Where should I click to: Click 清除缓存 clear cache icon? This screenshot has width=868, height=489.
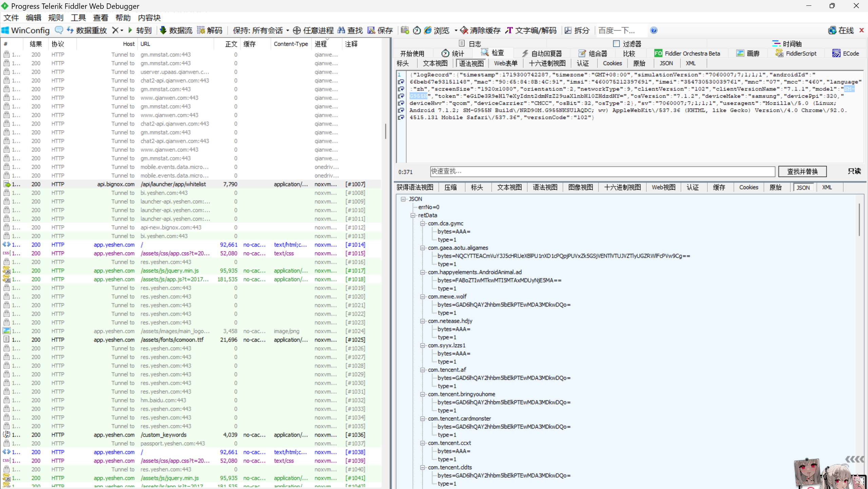click(464, 30)
